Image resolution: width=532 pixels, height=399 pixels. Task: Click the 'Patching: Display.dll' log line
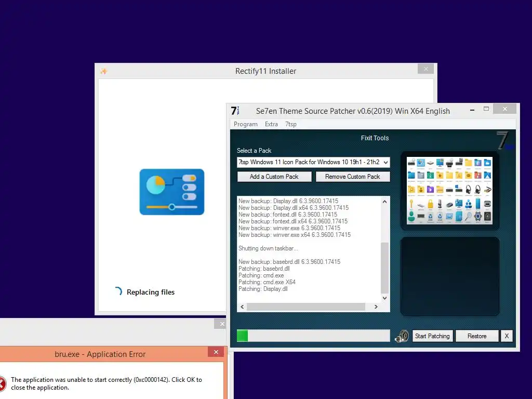click(263, 289)
